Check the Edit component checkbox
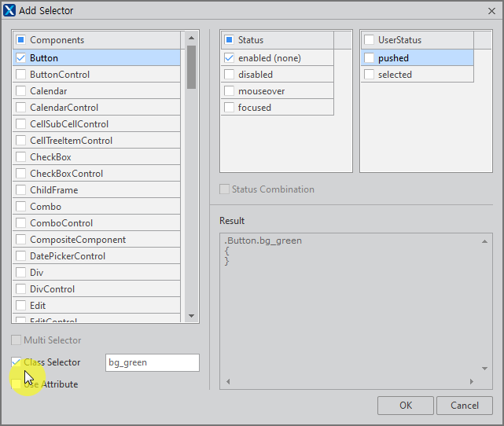The width and height of the screenshot is (504, 426). pos(20,306)
